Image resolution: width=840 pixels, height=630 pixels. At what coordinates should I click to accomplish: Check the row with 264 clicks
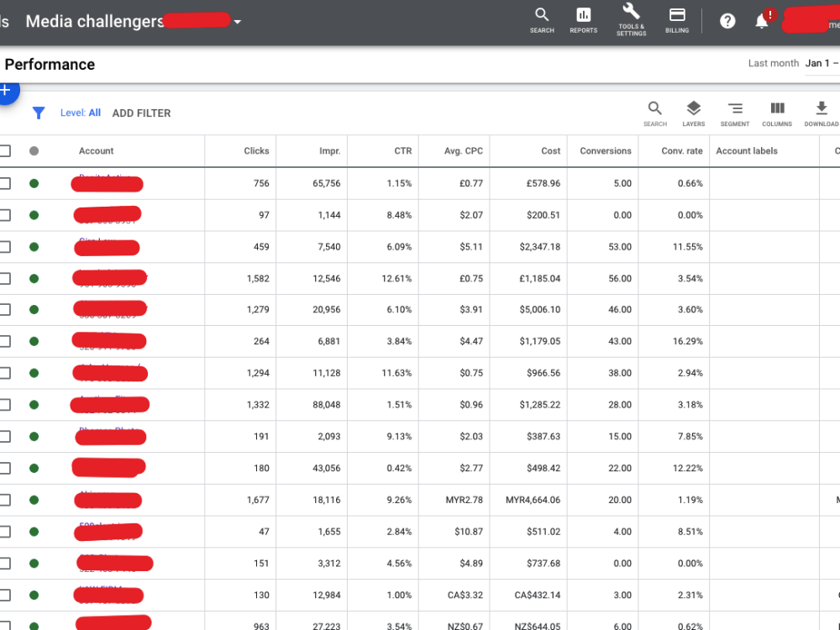click(x=5, y=341)
